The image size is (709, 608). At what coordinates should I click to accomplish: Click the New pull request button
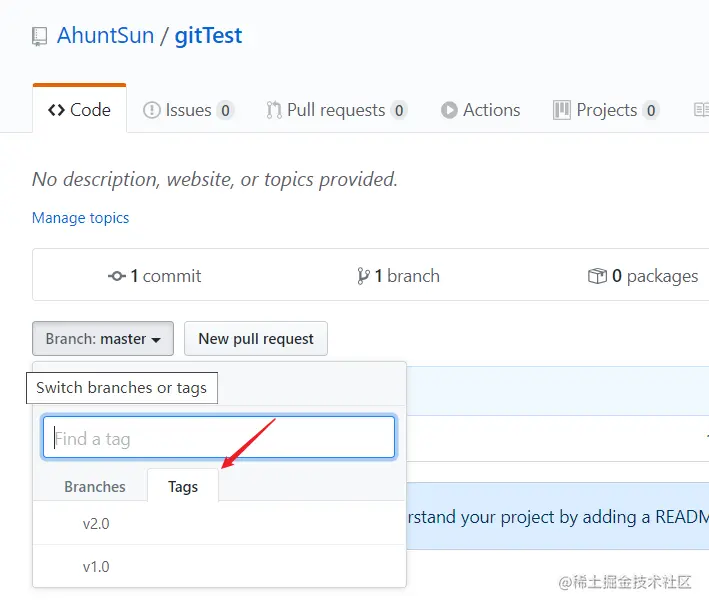(256, 339)
